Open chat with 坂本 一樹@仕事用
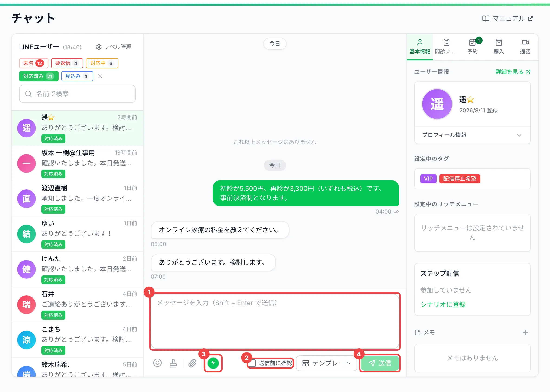Image resolution: width=550 pixels, height=392 pixels. coord(77,163)
